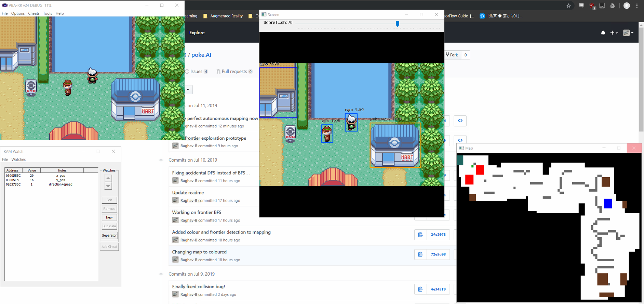Open the CSS extension icon in Chrome toolbar
This screenshot has height=304, width=644.
click(x=581, y=5)
